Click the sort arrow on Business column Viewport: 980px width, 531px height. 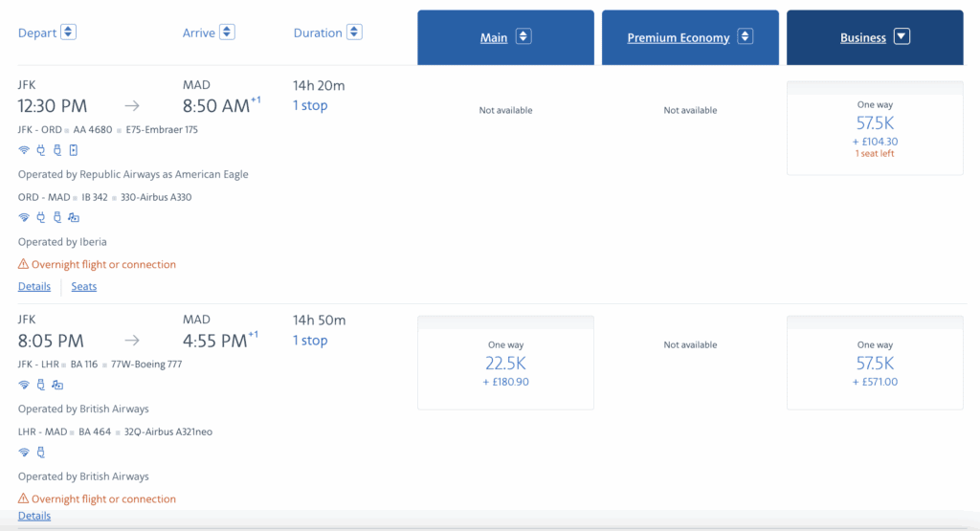click(902, 37)
